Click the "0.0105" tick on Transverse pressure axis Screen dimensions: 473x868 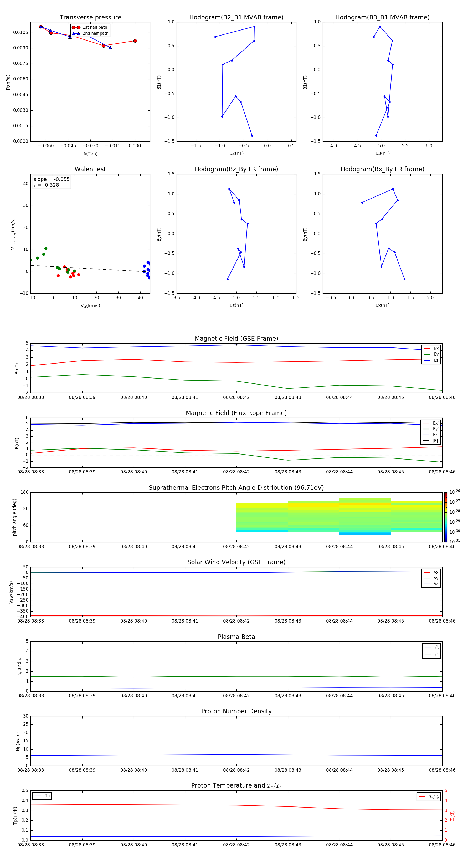20,32
